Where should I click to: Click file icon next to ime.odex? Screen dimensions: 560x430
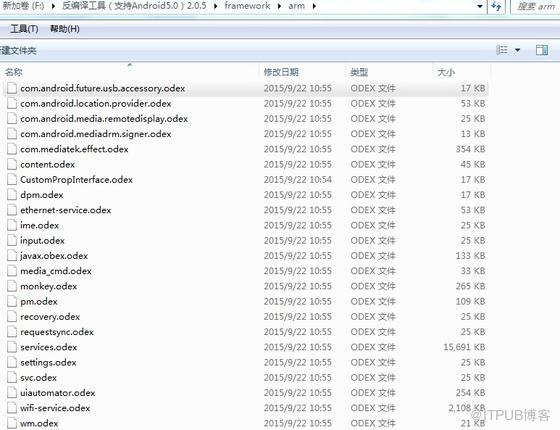point(12,225)
